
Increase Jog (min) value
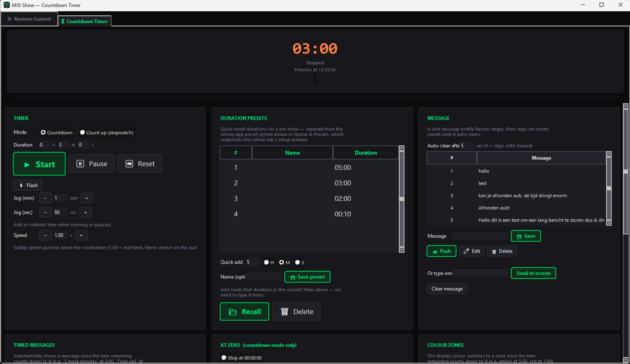tap(87, 198)
